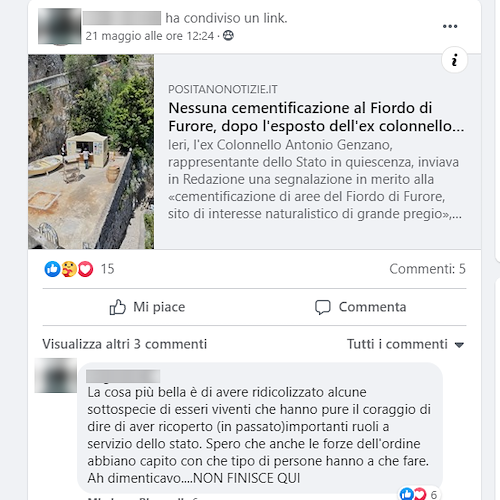Open the 15 reactions count
Viewport: 500px width, 500px height.
pyautogui.click(x=107, y=269)
